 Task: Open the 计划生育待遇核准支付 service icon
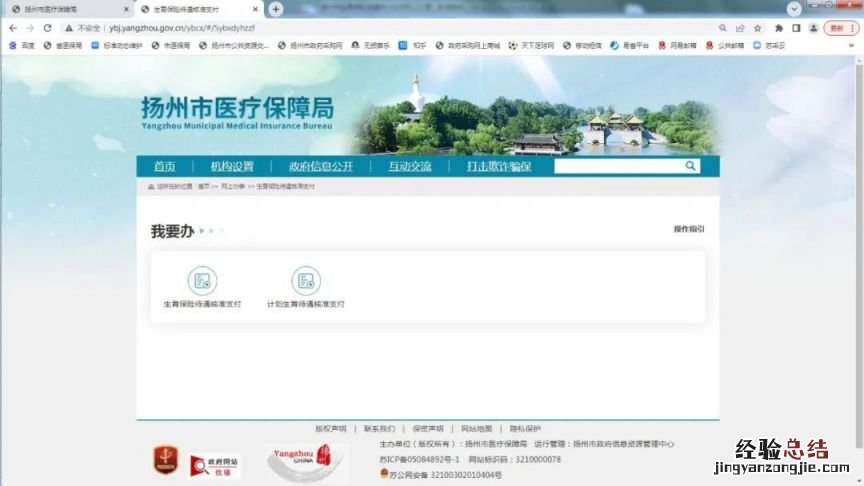coord(306,280)
